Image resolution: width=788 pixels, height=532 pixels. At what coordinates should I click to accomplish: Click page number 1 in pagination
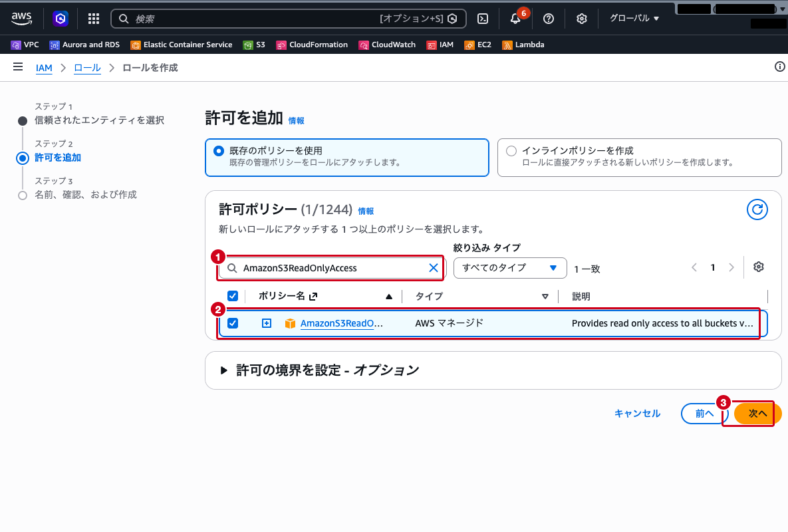click(x=713, y=267)
